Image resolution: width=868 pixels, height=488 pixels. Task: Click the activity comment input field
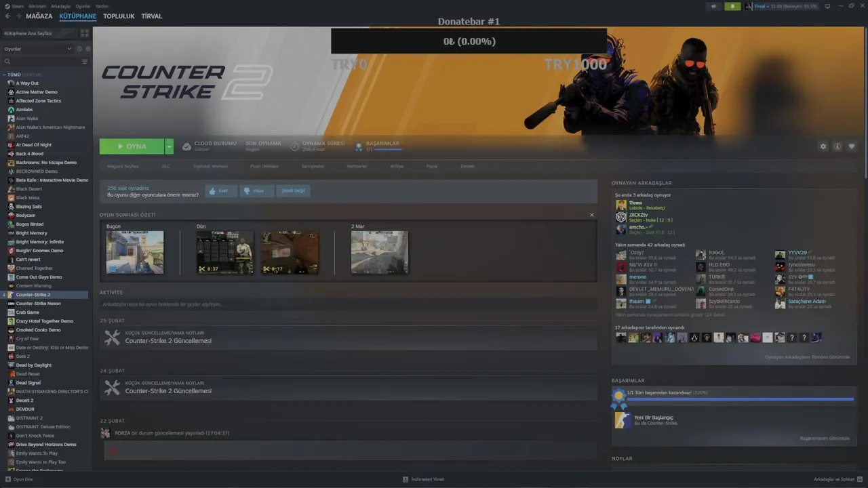tap(349, 304)
